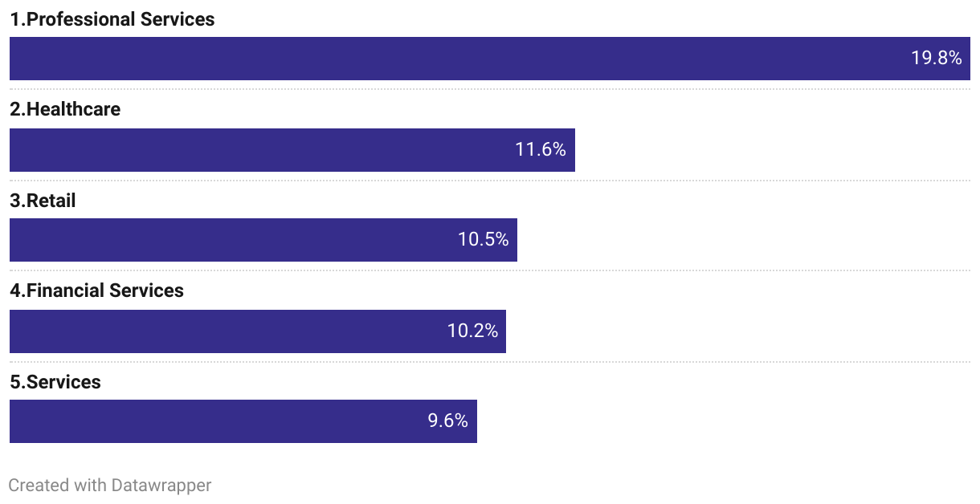Select the 11.6% value label
Image resolution: width=980 pixels, height=504 pixels.
541,149
